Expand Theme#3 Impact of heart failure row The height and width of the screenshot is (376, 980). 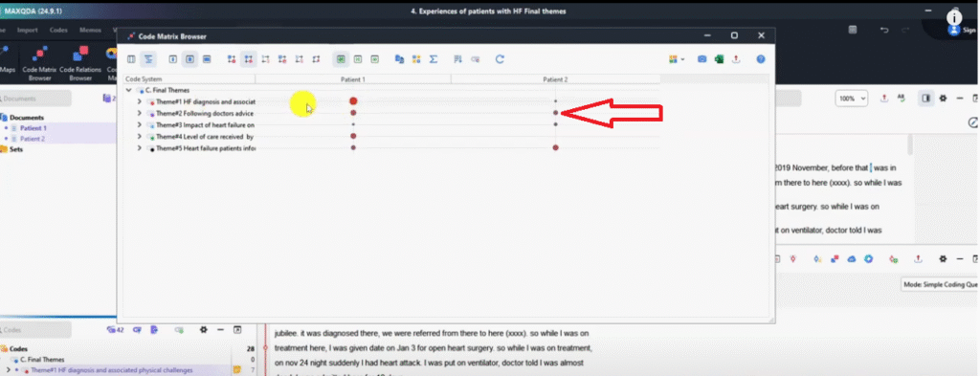pyautogui.click(x=140, y=125)
